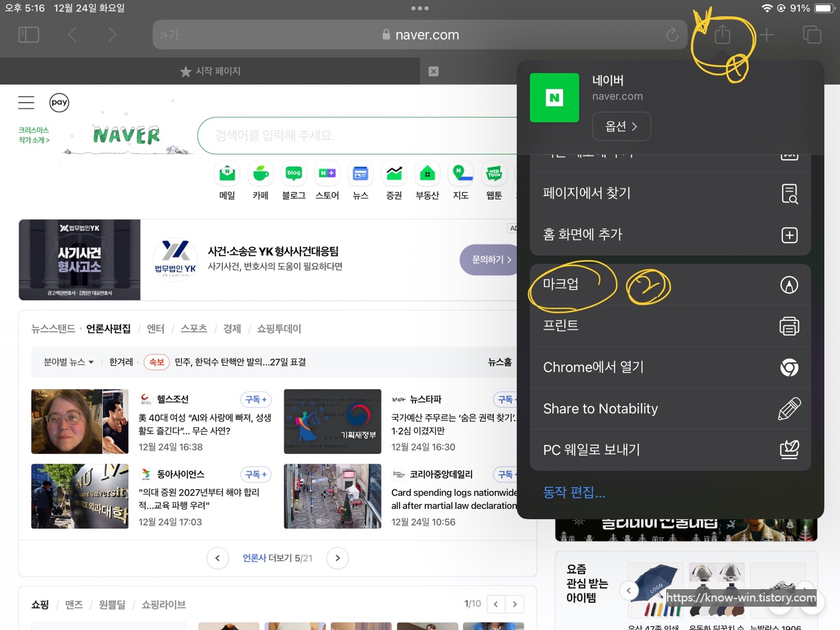Go forward to next page
Image resolution: width=840 pixels, height=630 pixels.
tap(112, 35)
